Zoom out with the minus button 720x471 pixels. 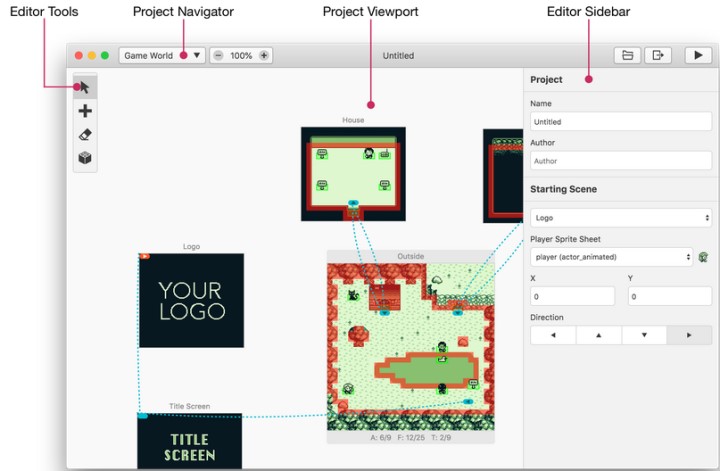[219, 56]
